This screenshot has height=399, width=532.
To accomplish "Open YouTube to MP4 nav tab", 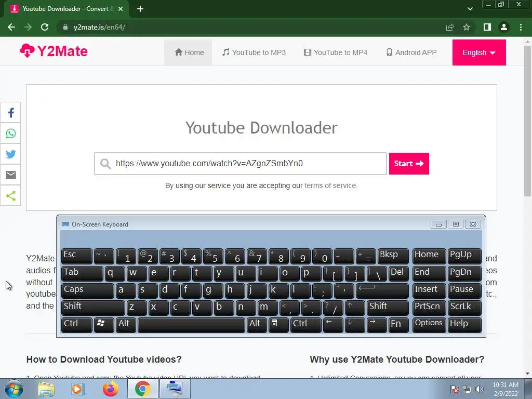I will click(x=336, y=52).
